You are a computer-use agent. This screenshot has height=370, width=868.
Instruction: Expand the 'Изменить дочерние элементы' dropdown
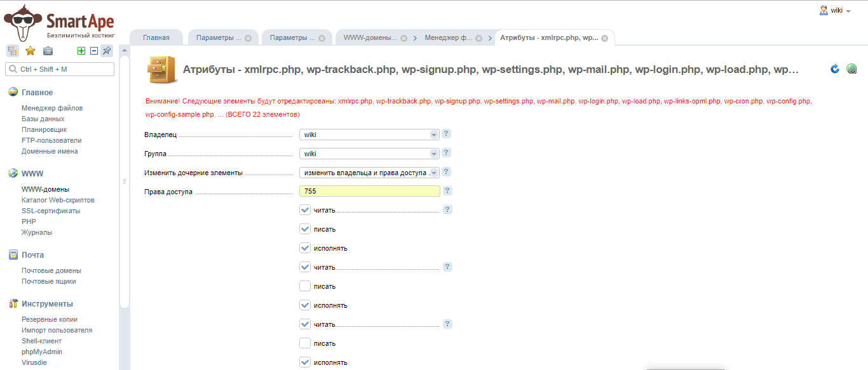(x=369, y=173)
